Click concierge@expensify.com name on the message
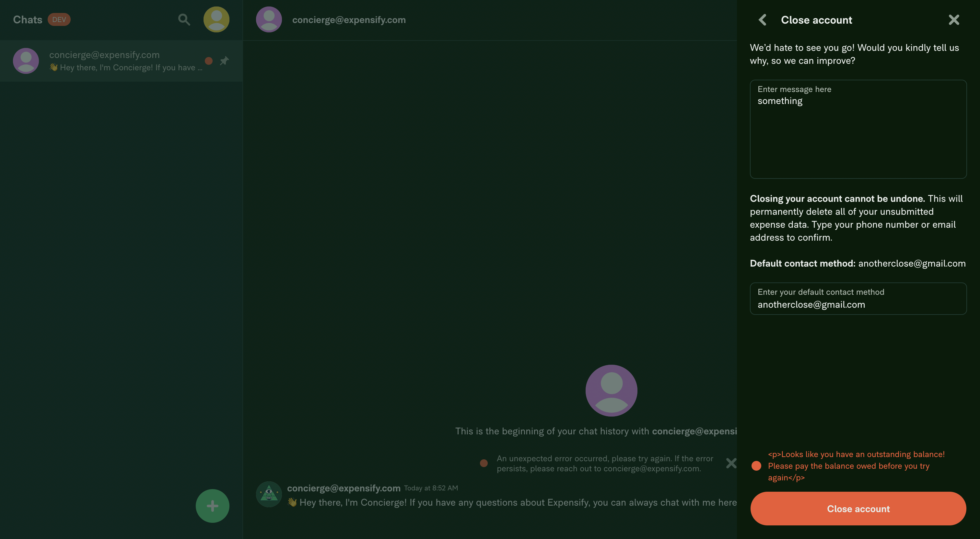This screenshot has height=539, width=980. [344, 488]
